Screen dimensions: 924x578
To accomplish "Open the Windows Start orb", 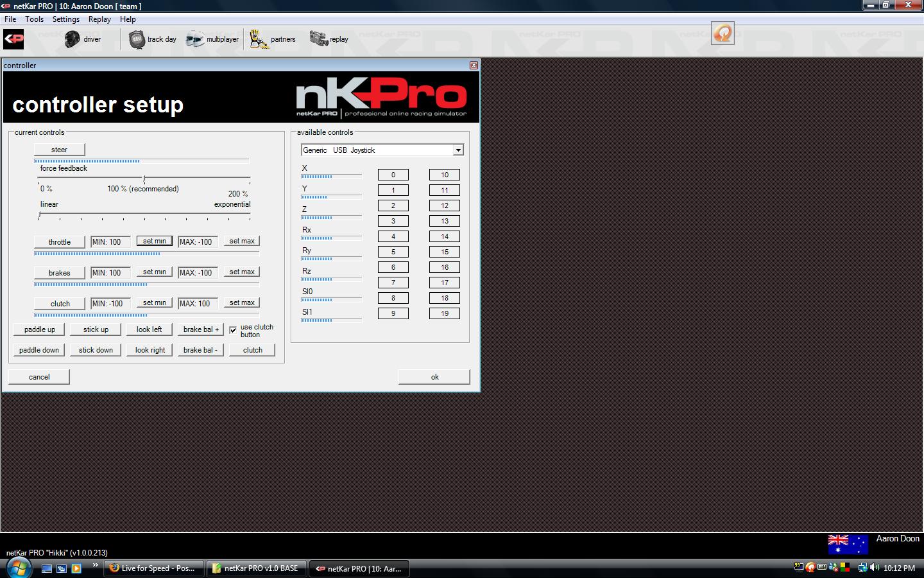I will pos(18,568).
